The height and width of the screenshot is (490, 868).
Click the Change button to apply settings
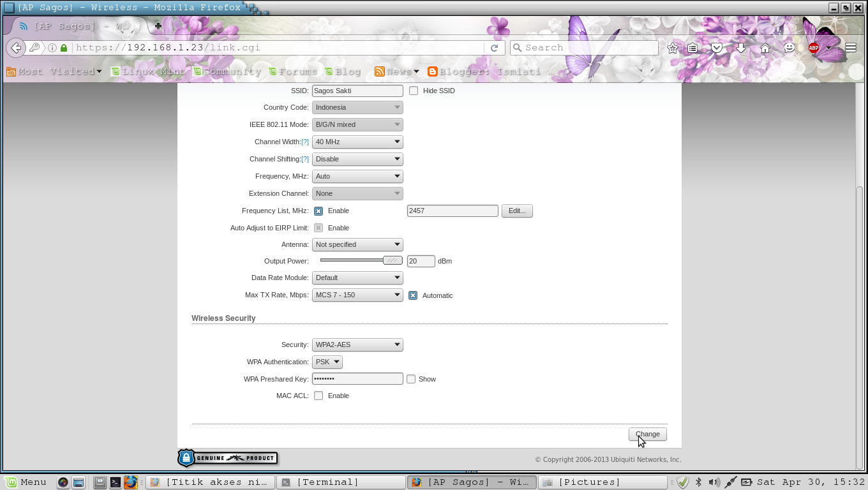tap(647, 434)
